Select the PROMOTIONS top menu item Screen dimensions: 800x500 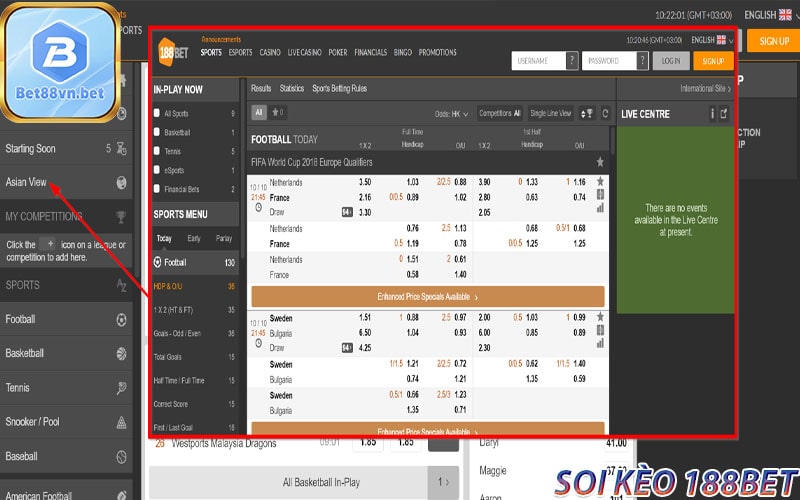click(438, 52)
